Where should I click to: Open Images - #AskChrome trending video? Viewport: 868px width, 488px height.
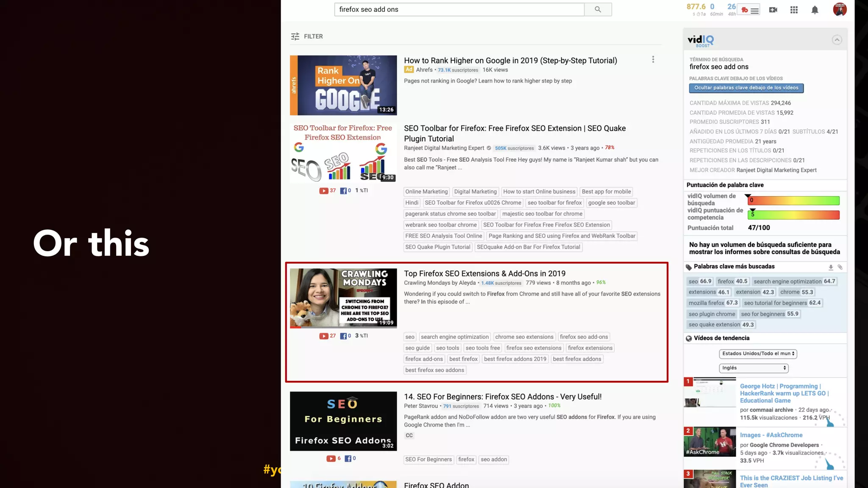click(x=771, y=435)
